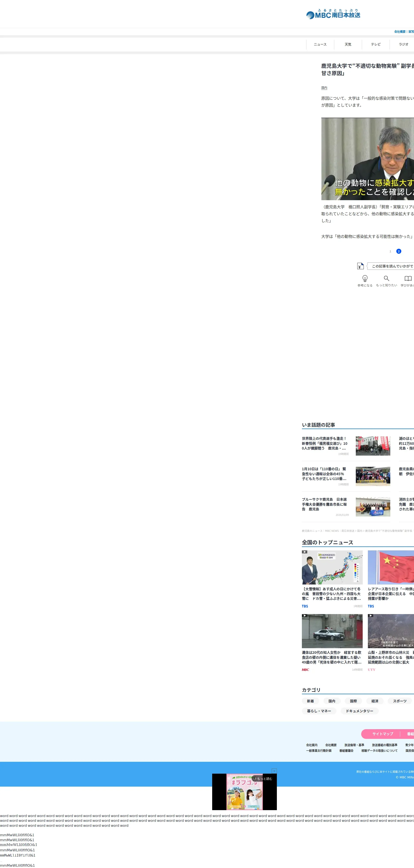
Task: Click the 学びがある open book icon
Action: [408, 278]
